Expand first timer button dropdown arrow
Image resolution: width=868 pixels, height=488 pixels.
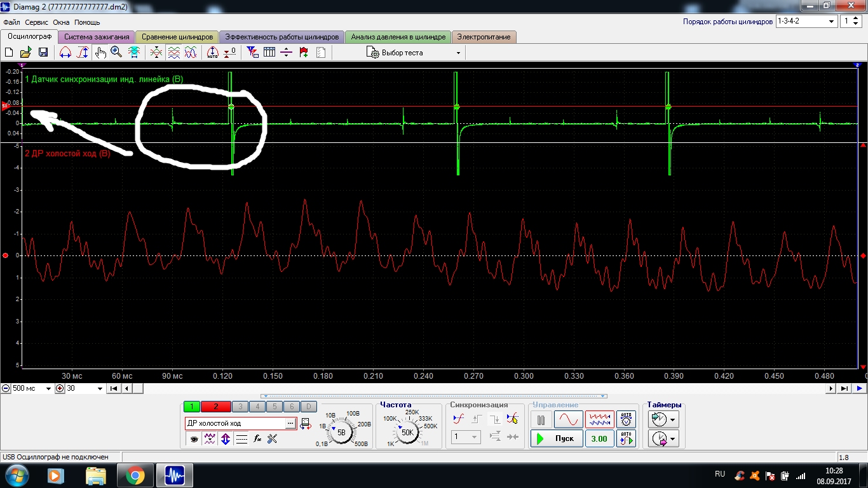674,420
